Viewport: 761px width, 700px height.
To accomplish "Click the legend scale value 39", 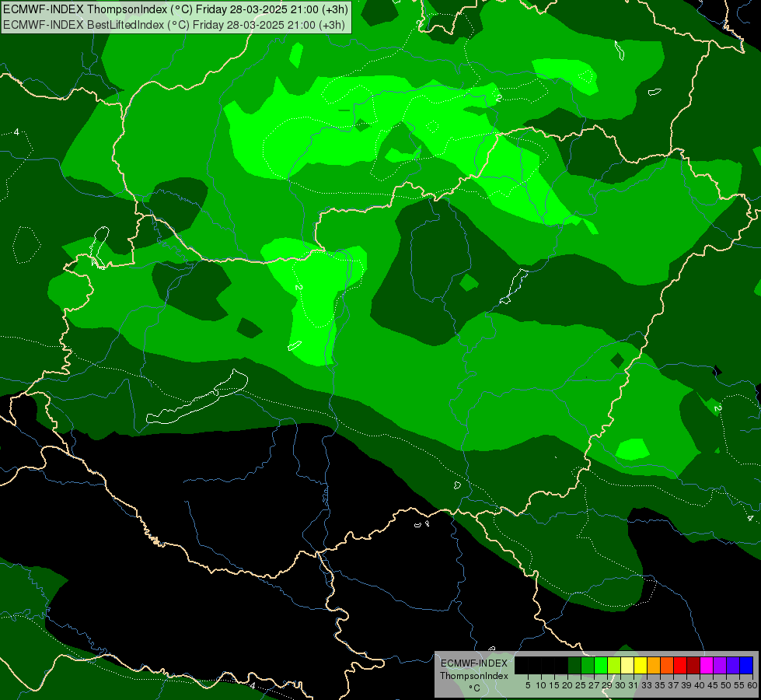I will click(x=686, y=685).
